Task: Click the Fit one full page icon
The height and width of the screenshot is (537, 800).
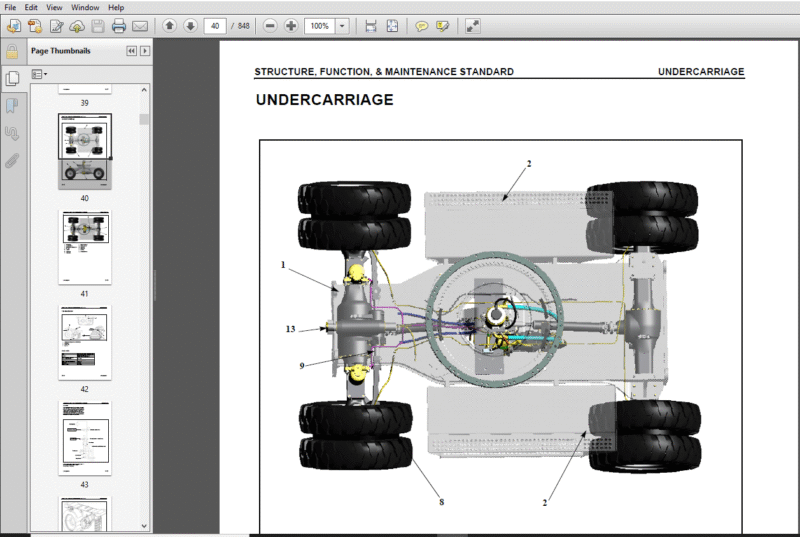Action: point(392,25)
